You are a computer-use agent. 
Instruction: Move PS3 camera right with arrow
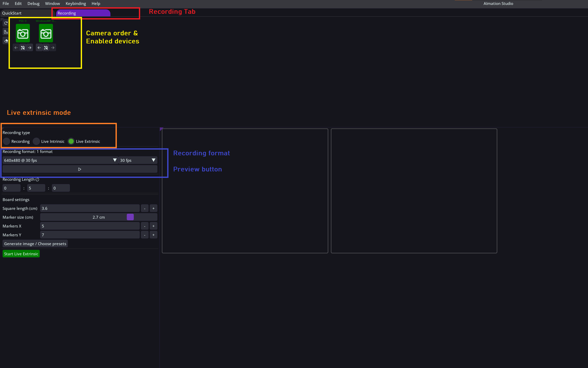[x=30, y=48]
